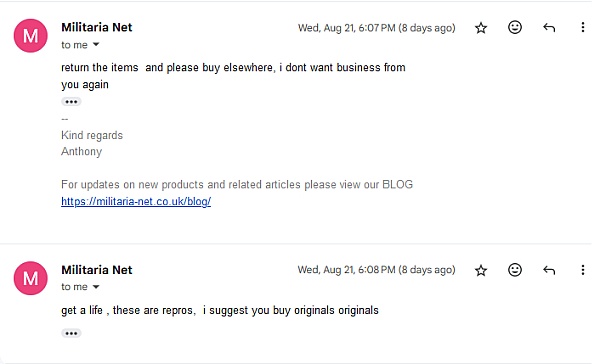Click the 'get a life' message text
The height and width of the screenshot is (364, 600).
click(220, 310)
